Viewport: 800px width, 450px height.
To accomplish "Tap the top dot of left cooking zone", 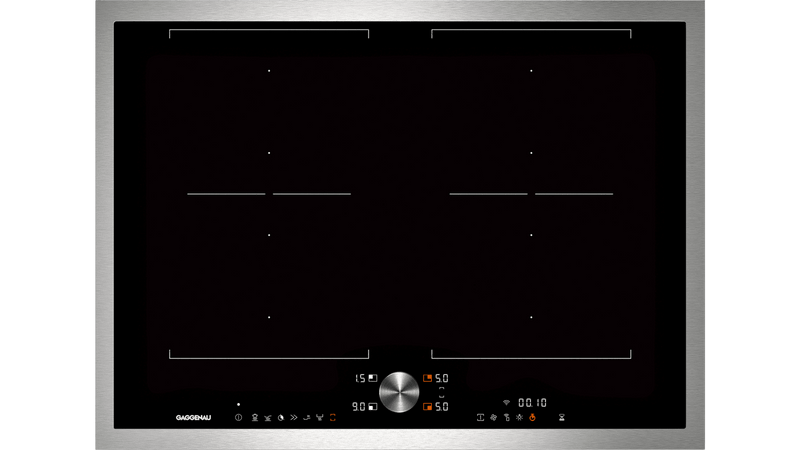I will 268,71.
